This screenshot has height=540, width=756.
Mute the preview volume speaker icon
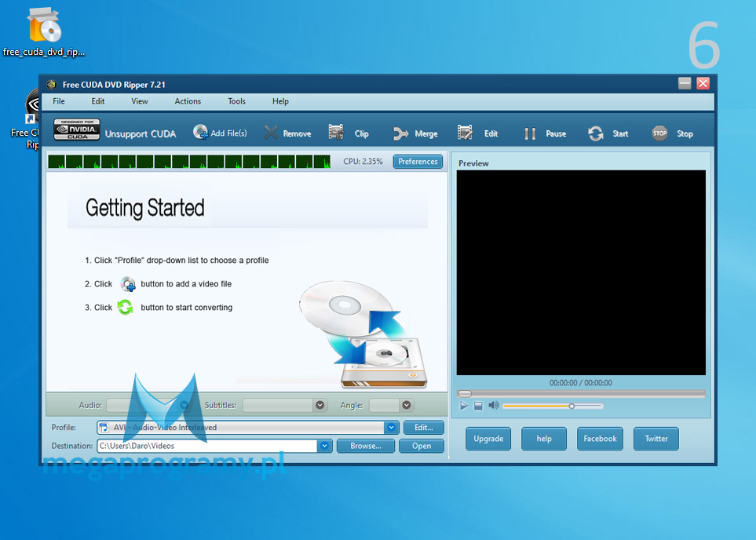pyautogui.click(x=493, y=406)
